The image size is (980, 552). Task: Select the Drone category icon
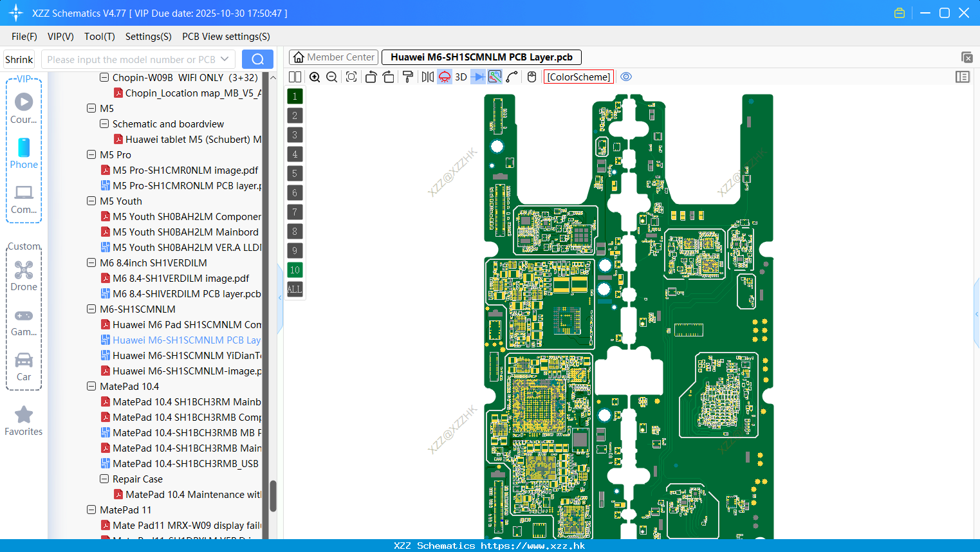pos(24,275)
